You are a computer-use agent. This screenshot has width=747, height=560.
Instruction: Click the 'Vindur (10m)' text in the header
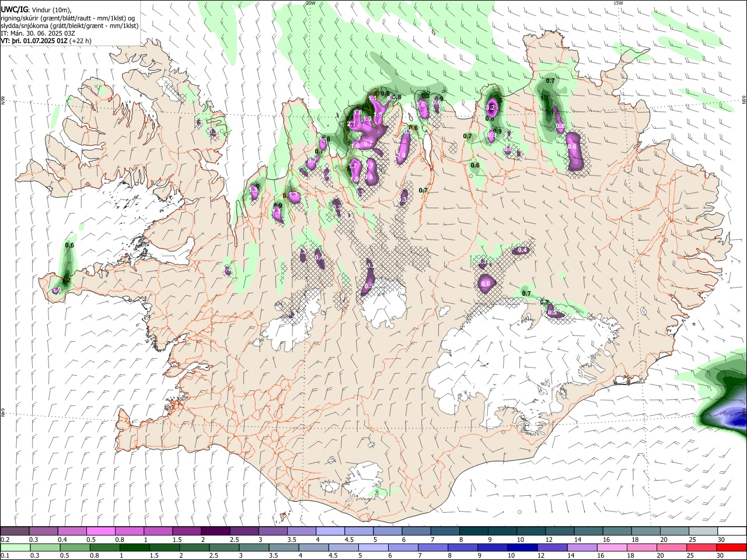51,10
